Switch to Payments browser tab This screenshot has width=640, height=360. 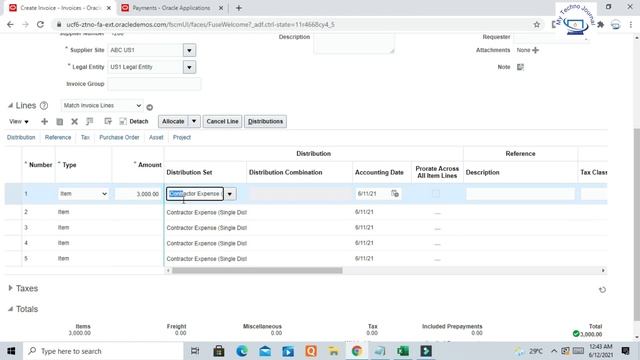point(171,8)
